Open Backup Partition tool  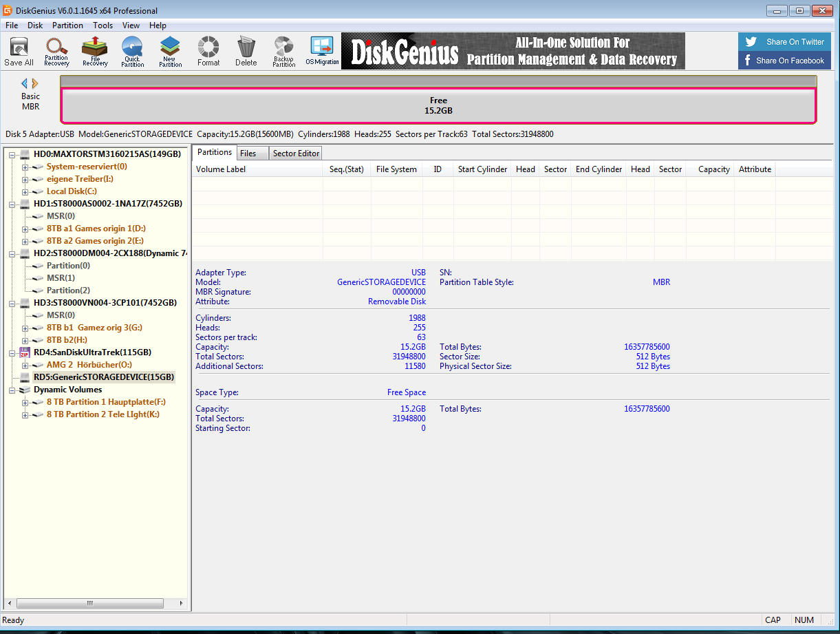point(283,52)
